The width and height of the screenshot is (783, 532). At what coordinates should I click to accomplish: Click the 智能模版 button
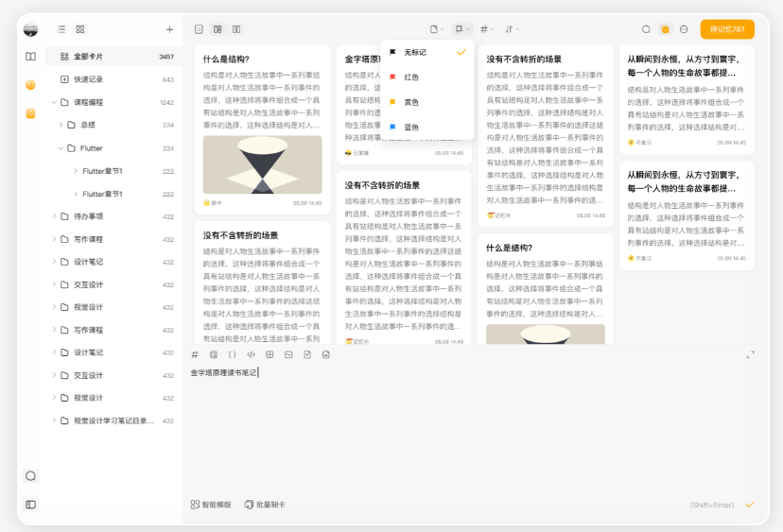pyautogui.click(x=211, y=505)
